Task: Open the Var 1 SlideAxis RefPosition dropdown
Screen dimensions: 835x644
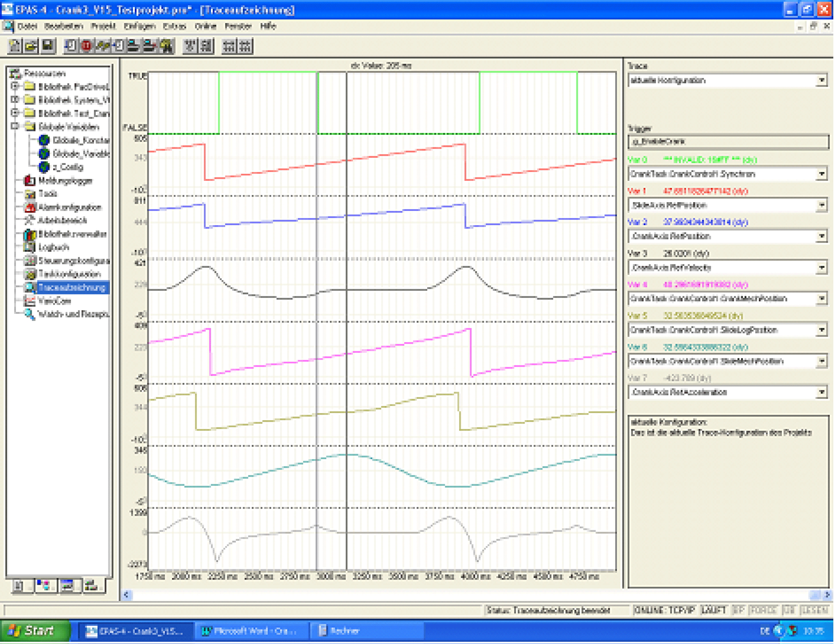Action: coord(821,206)
